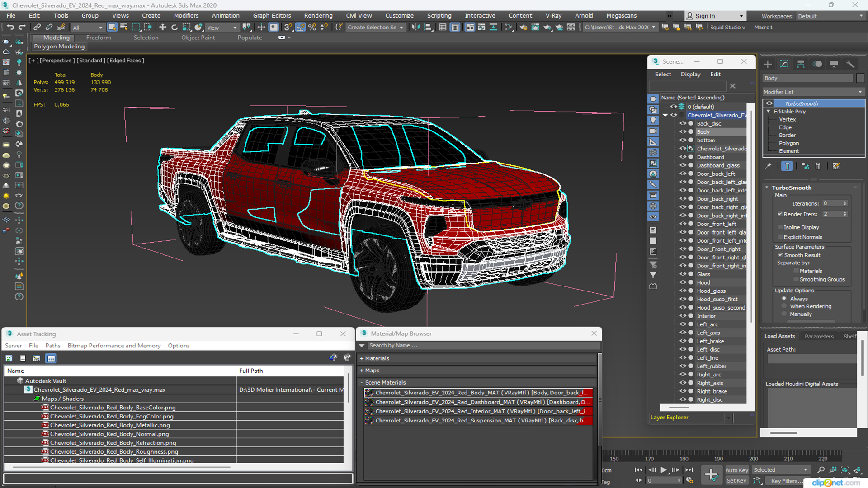Expand Maps group in Material/Map Browser
Image resolution: width=868 pixels, height=488 pixels.
362,371
